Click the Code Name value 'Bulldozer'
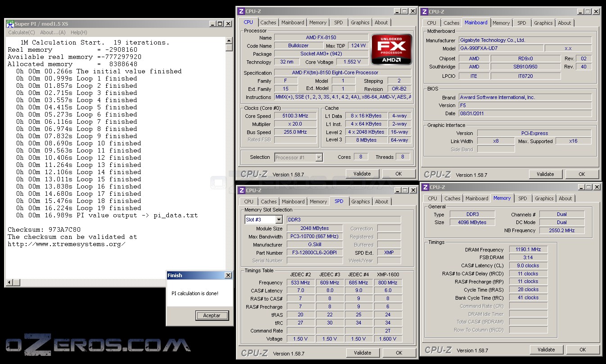This screenshot has width=606, height=364. coord(298,45)
